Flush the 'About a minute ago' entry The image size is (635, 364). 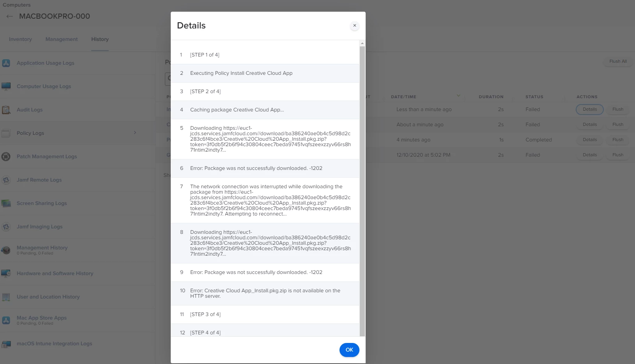pos(617,124)
